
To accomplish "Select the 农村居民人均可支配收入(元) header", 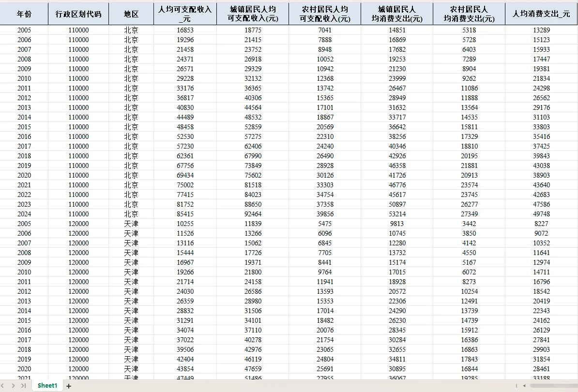I will point(325,14).
